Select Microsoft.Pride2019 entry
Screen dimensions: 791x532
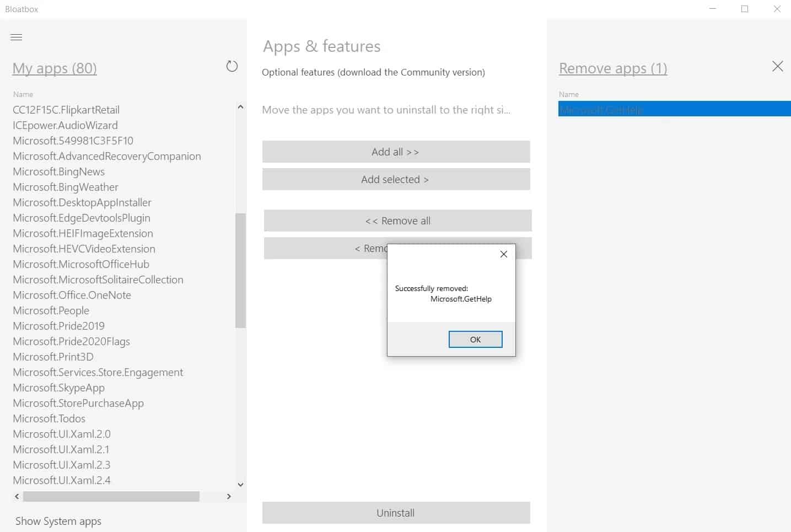coord(58,326)
